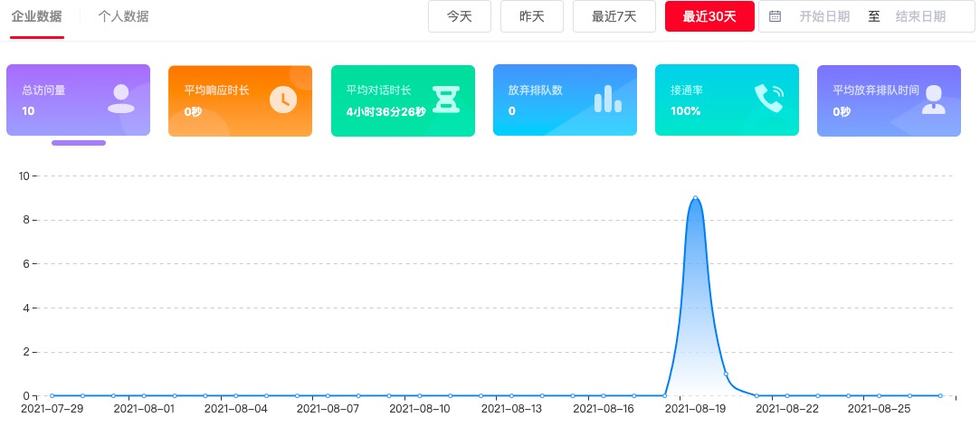980x427 pixels.
Task: Click the y-axis label 4
Action: tap(27, 308)
